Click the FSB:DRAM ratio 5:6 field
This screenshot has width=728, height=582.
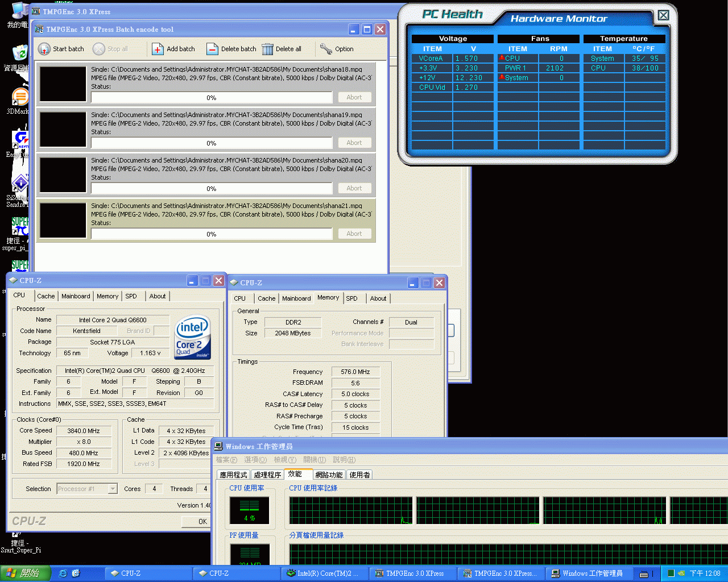click(x=355, y=383)
